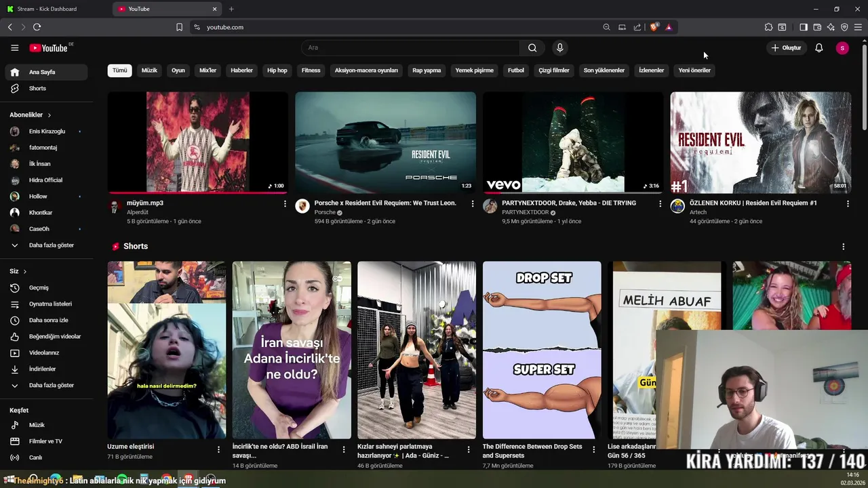Open options for Uzume eleştirisi short

click(218, 449)
